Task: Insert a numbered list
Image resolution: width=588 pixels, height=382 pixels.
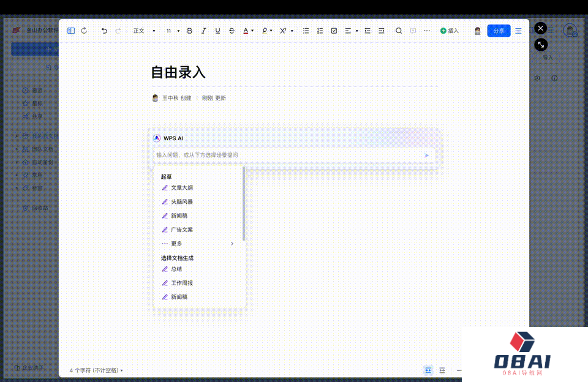Action: (320, 31)
